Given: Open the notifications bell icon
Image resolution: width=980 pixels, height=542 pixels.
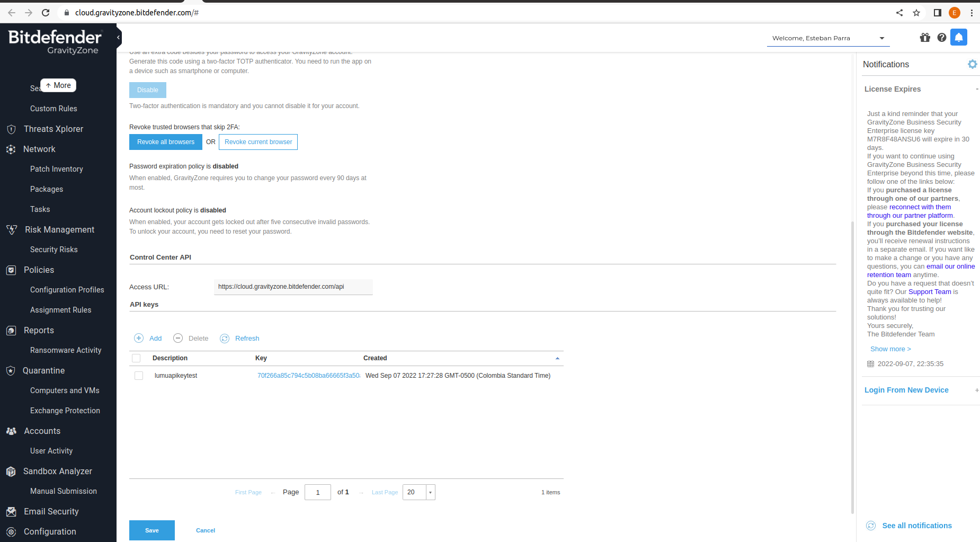Looking at the screenshot, I should coord(958,38).
